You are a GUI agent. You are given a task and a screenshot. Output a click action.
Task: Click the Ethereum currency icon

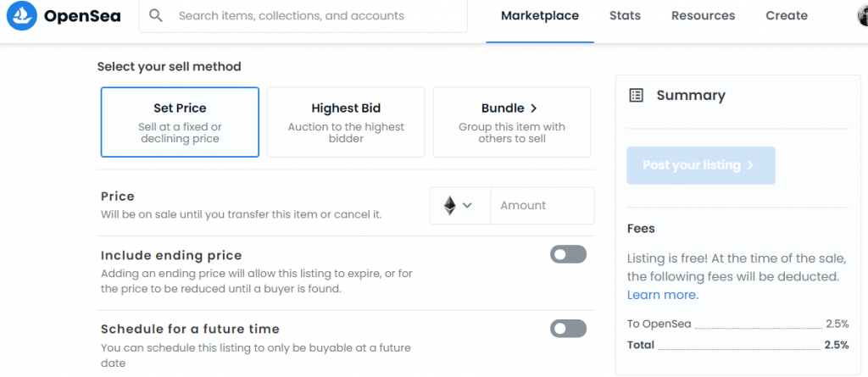(x=449, y=205)
